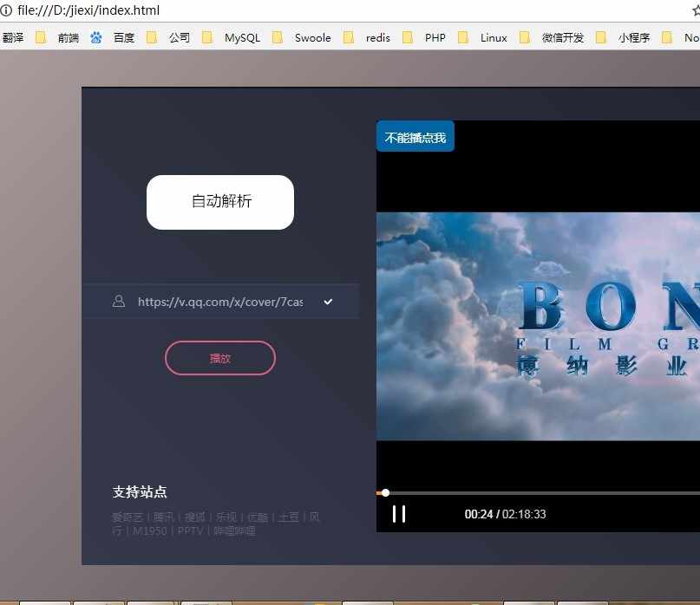
Task: Pause the video with the pause icon
Action: [399, 513]
